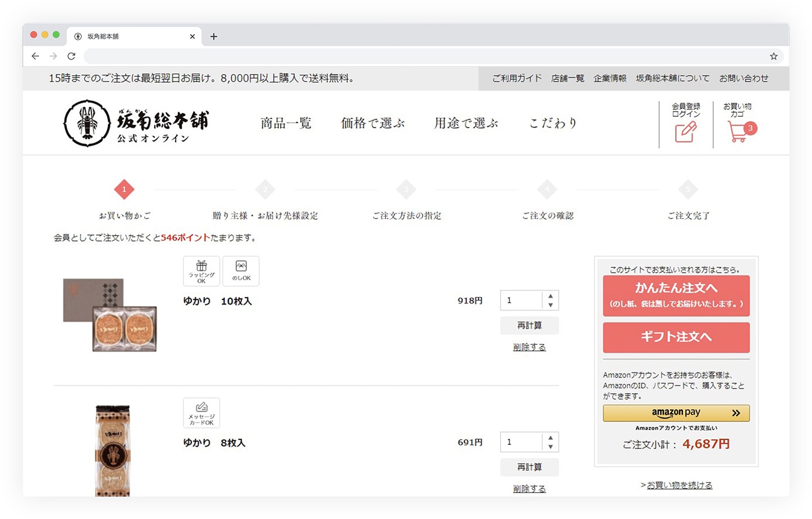Click the browser back arrow
This screenshot has height=519, width=812.
(x=35, y=56)
